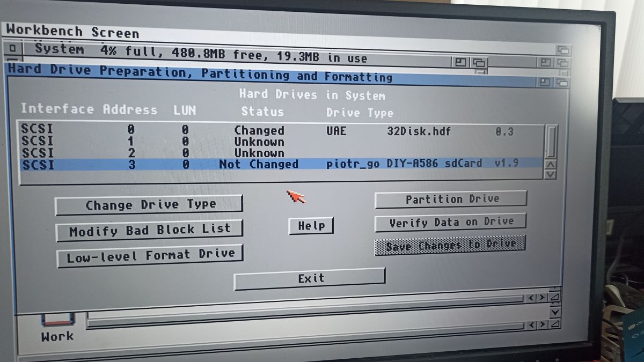Click the ghosted Save Changes to Drive button
The height and width of the screenshot is (362, 644).
point(450,245)
